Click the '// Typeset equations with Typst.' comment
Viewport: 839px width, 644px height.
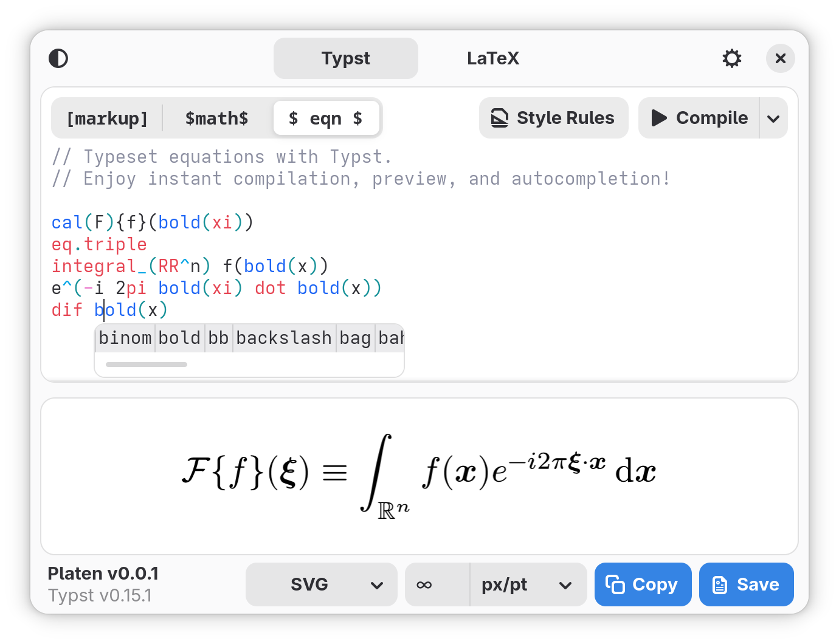[222, 157]
